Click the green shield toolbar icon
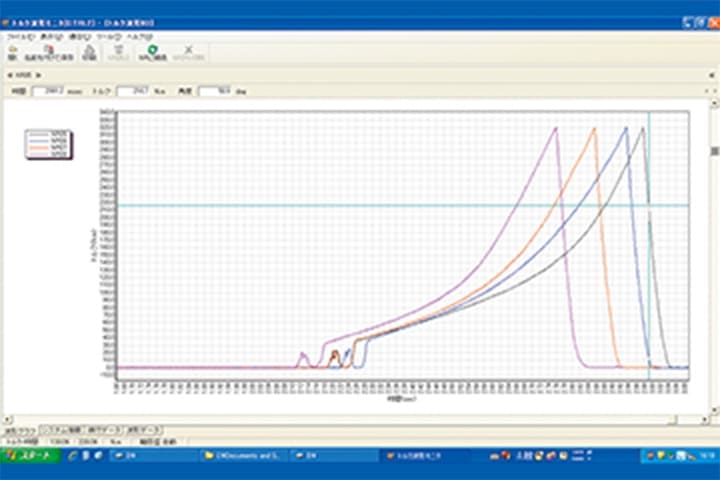Screen dimensions: 720x480 (152, 52)
